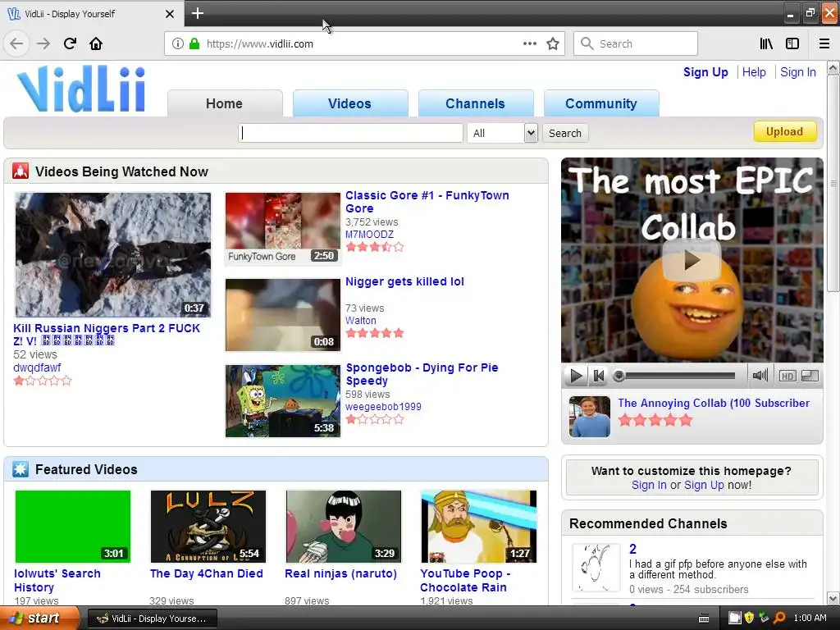Screen dimensions: 840x630
Task: Close the VidLii browser tab
Action: (x=169, y=13)
